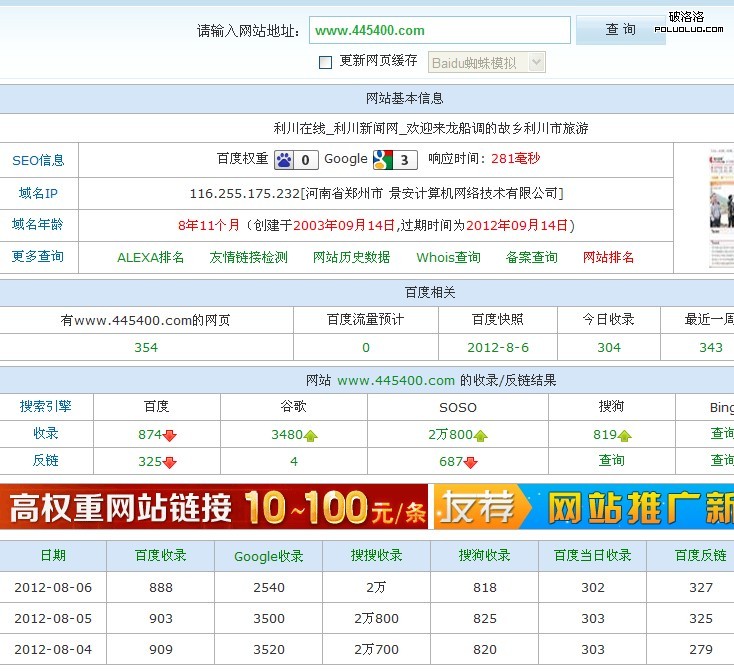Image resolution: width=734 pixels, height=672 pixels.
Task: Click red down arrow beside SOSO 687
Action: 471,462
